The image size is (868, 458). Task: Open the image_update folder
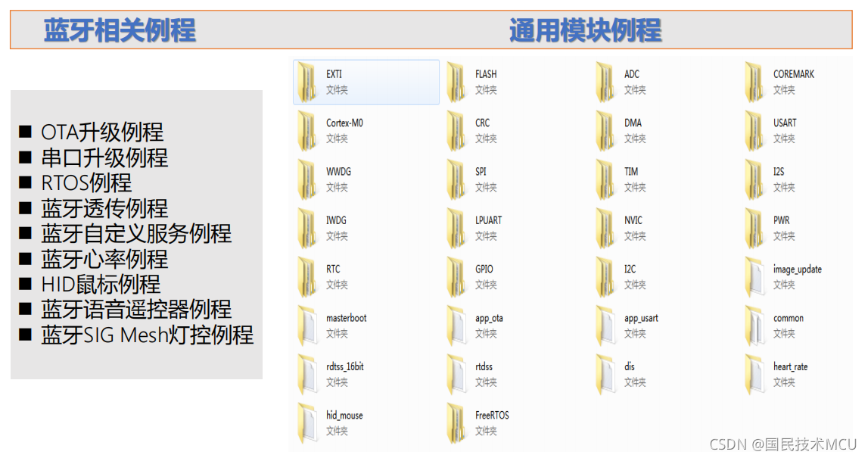[787, 276]
